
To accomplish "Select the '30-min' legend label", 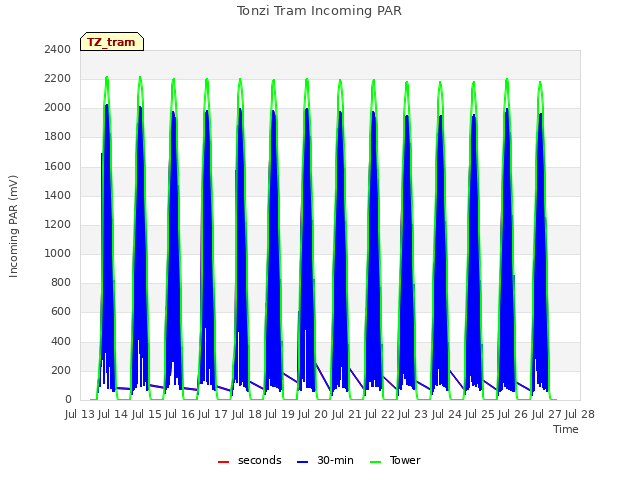I will click(x=335, y=460).
